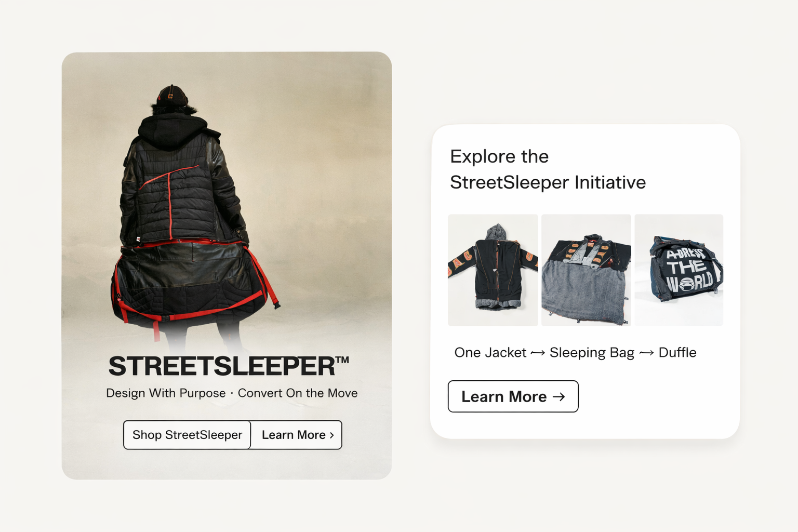
Task: Click the One Jacket label
Action: coord(490,353)
